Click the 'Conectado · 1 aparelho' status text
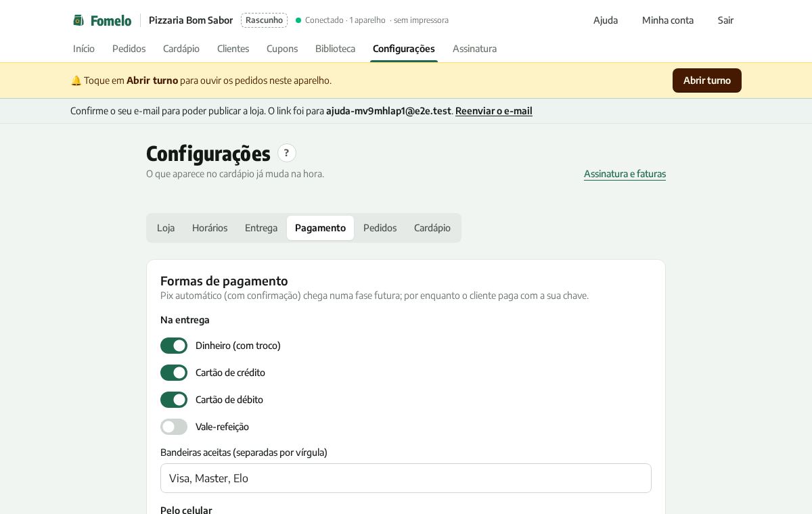Image resolution: width=812 pixels, height=514 pixels. point(345,20)
